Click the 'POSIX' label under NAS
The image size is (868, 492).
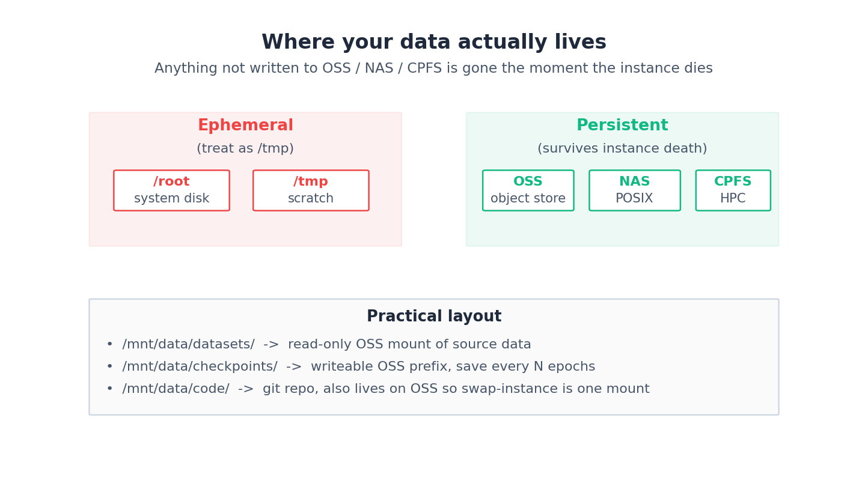(x=634, y=199)
